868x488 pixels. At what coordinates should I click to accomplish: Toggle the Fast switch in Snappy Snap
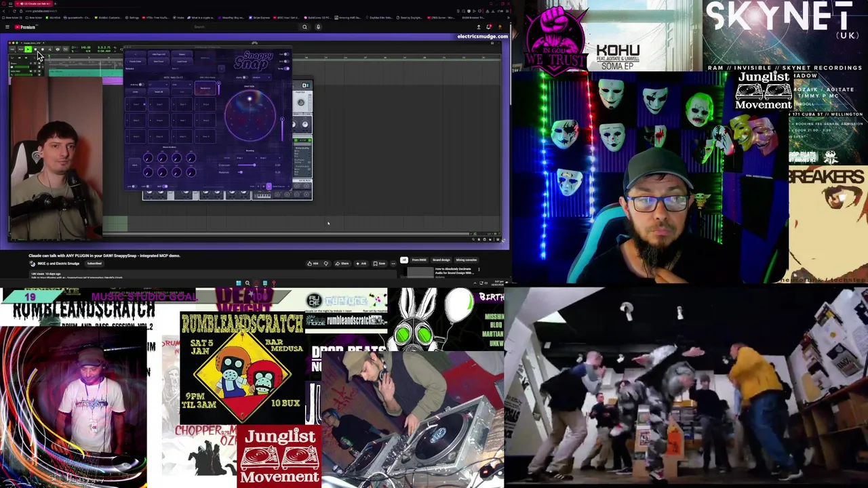tap(287, 54)
